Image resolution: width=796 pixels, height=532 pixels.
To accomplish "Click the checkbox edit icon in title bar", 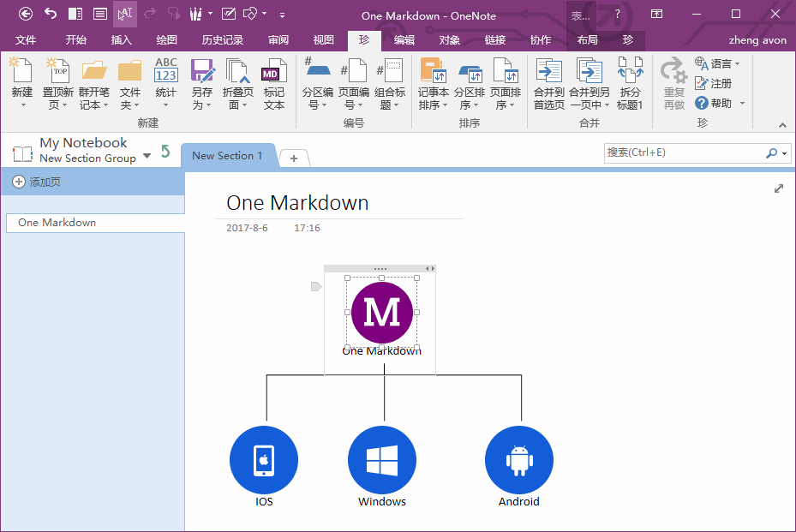I will 229,14.
